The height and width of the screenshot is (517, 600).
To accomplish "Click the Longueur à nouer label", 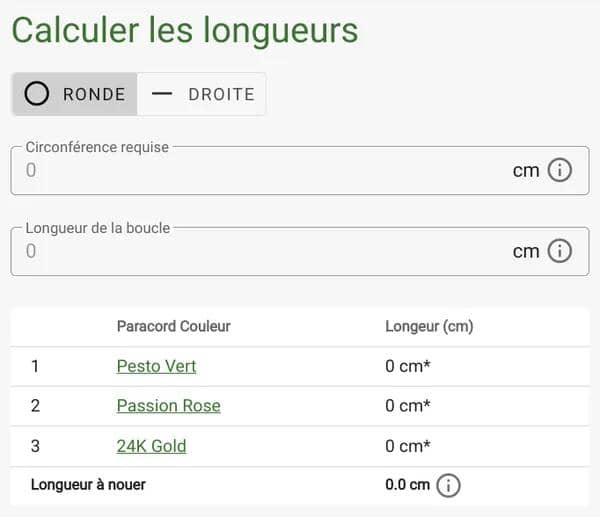I will pyautogui.click(x=88, y=485).
